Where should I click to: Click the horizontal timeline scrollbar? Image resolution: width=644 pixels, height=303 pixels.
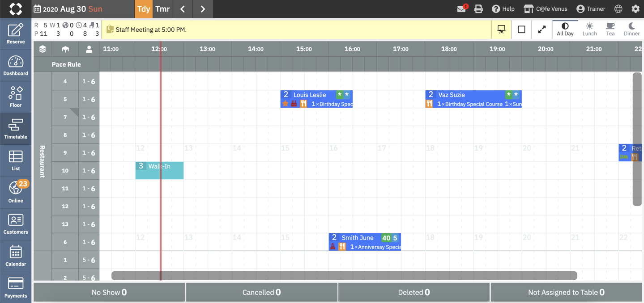(344, 275)
